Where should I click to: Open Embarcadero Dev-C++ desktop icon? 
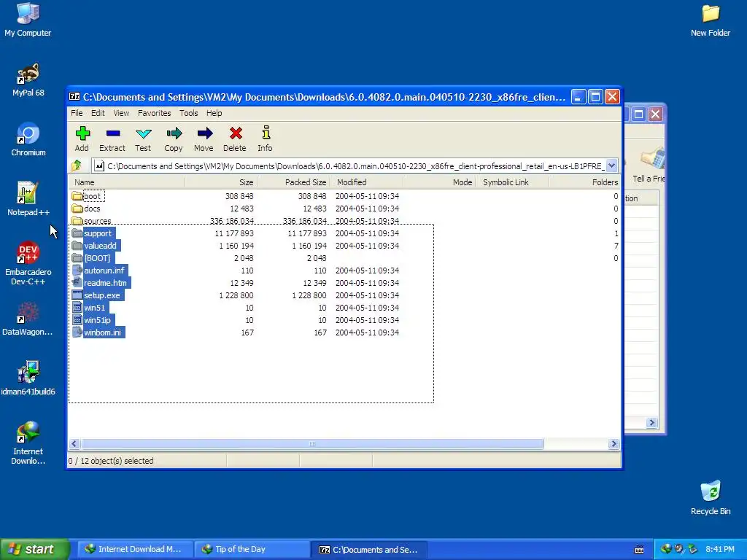tap(28, 263)
